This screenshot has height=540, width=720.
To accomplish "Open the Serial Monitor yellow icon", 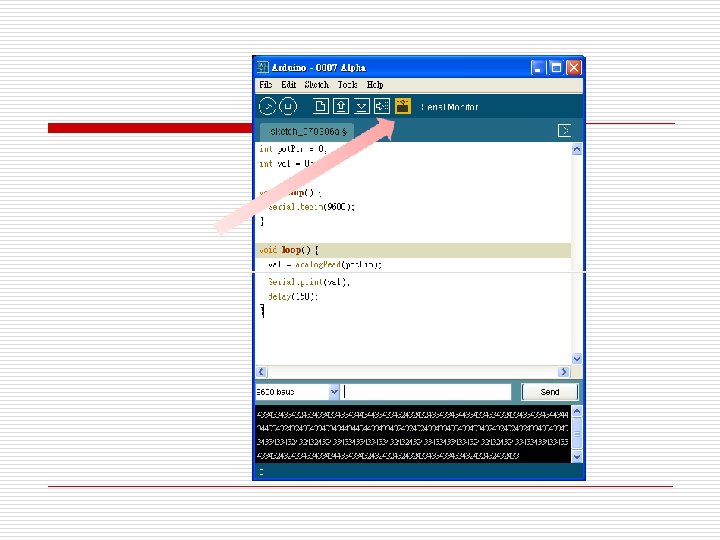I will click(x=403, y=106).
